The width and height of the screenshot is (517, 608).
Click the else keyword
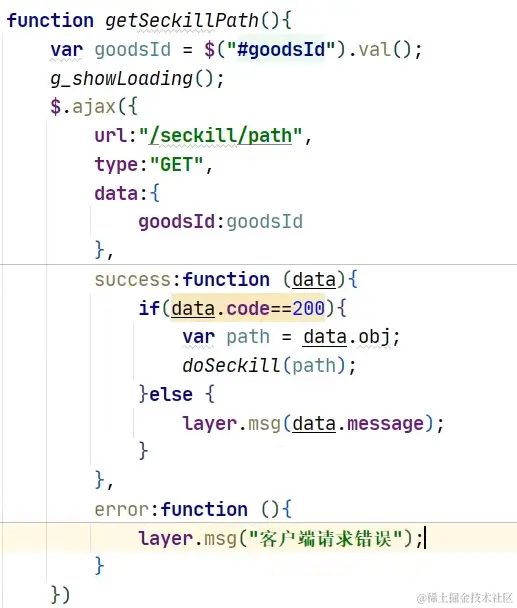coord(171,394)
